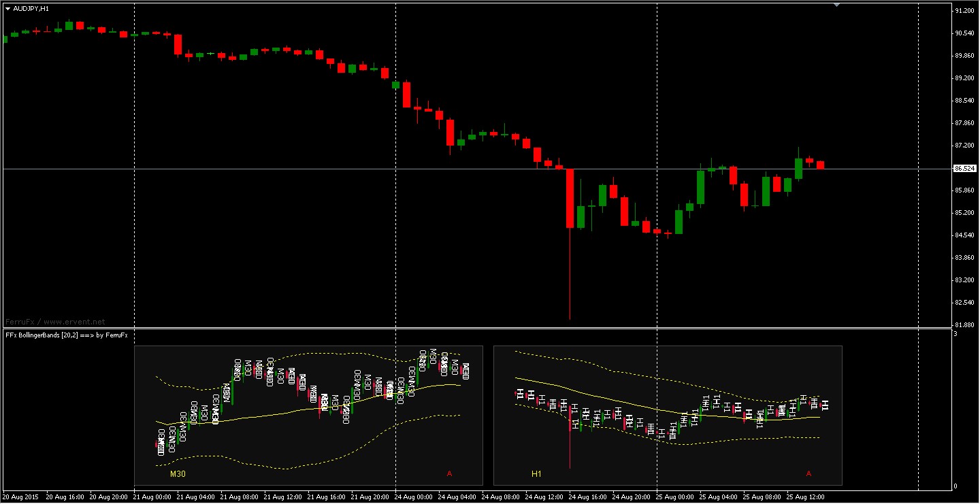Click the 88.540 price axis value
The image size is (980, 504).
pyautogui.click(x=964, y=101)
